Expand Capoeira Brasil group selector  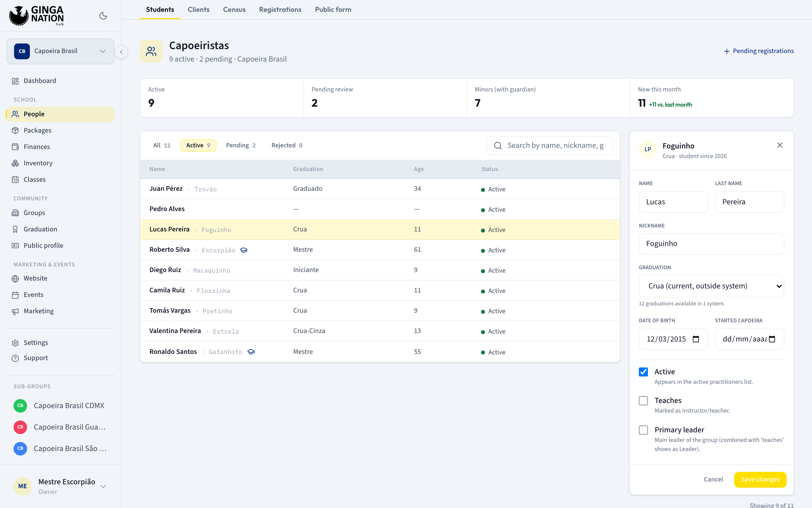coord(60,51)
